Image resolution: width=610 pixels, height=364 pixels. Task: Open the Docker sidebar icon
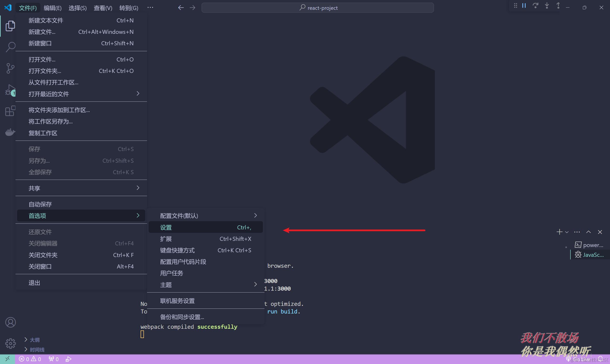pos(10,132)
